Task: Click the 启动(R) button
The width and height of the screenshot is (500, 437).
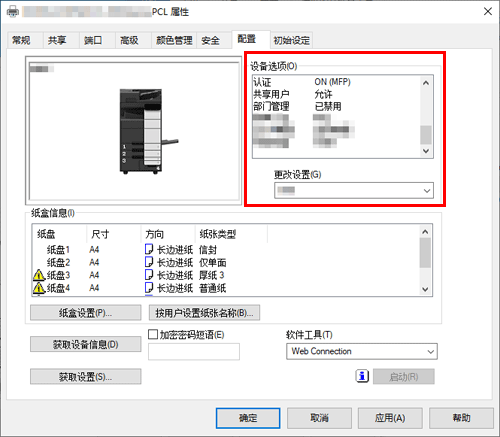Action: click(x=404, y=377)
